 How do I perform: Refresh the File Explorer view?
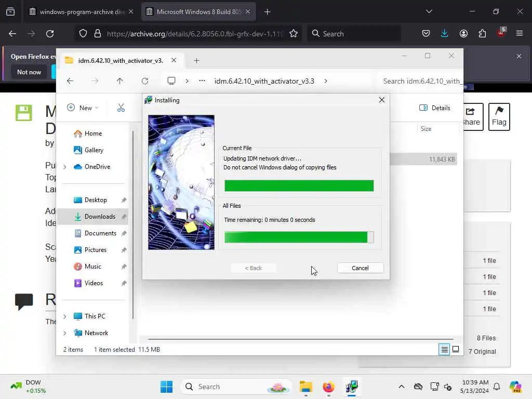pos(145,81)
